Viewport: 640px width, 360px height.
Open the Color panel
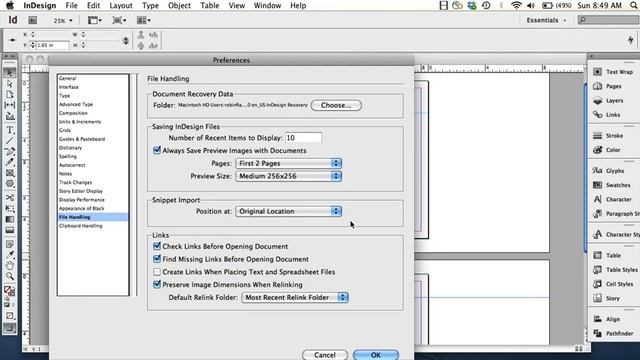point(608,150)
